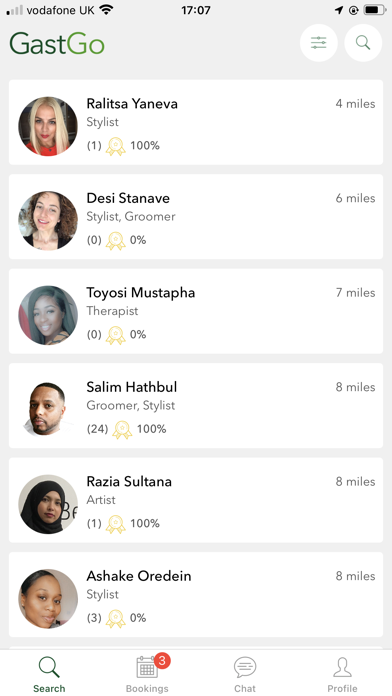Open Desi Stanave's profile photo
Viewport: 392px width, 696px height.
(x=48, y=221)
